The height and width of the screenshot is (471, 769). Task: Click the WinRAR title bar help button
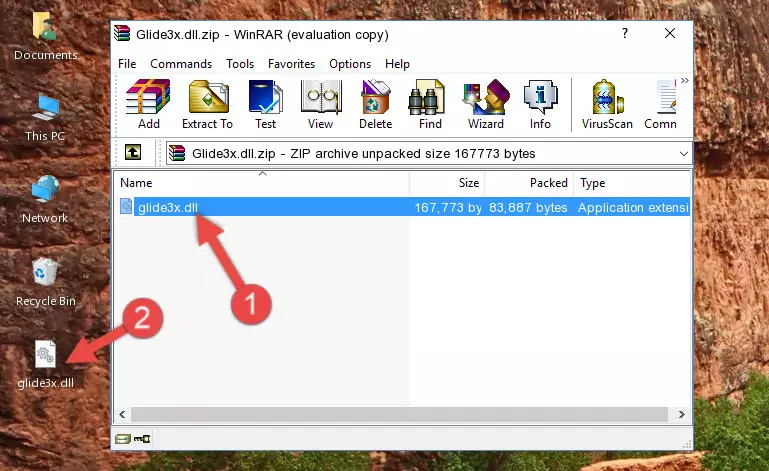coord(625,33)
